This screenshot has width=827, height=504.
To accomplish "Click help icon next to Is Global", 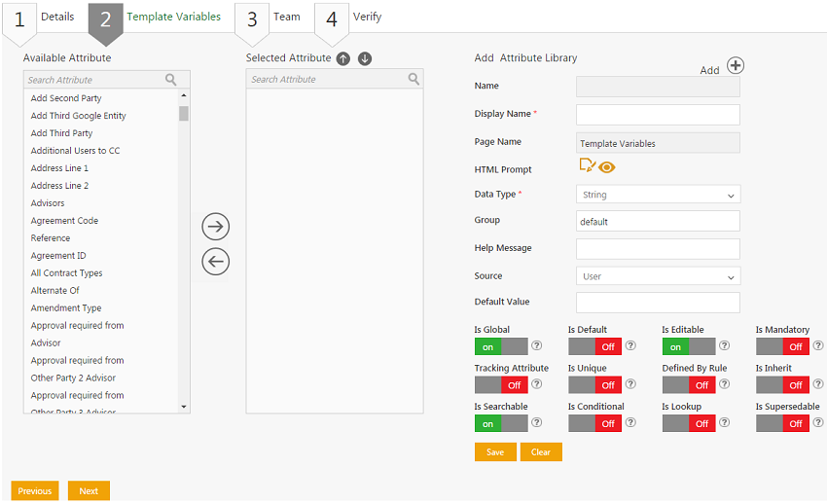I will pos(536,346).
